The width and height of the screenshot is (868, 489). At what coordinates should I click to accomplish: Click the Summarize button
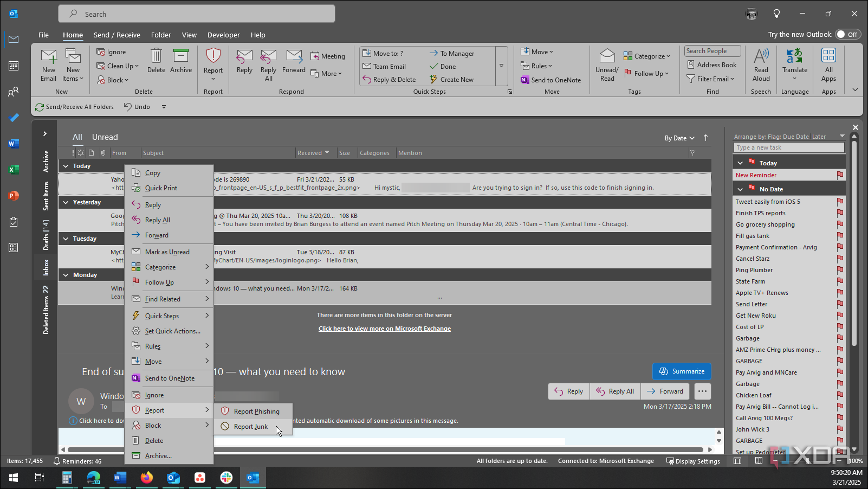682,371
